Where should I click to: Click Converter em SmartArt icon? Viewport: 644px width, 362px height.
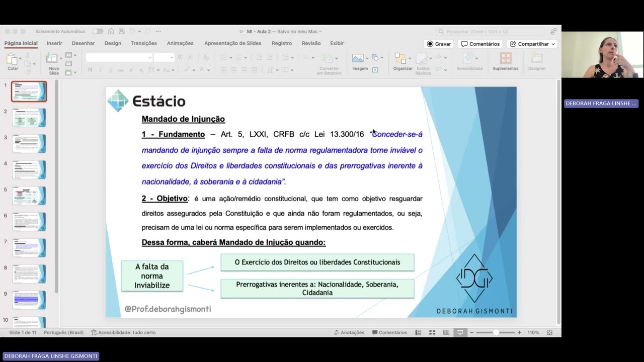[328, 58]
